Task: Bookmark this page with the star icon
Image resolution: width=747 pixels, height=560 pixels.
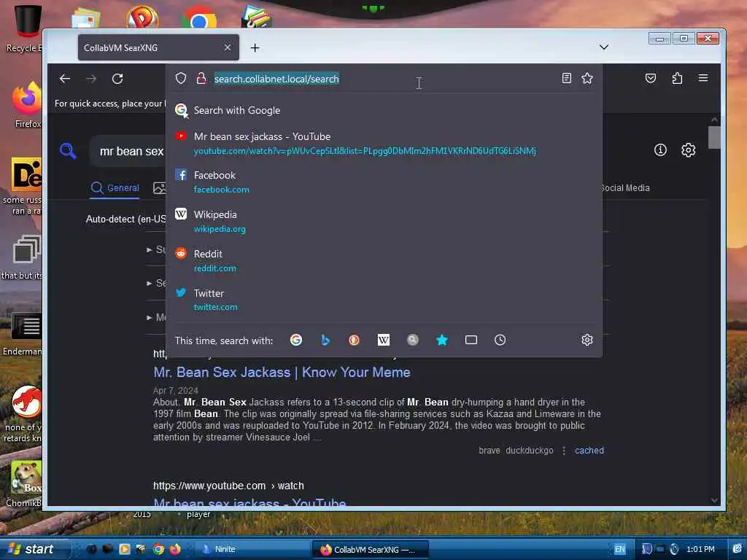Action: pos(587,78)
